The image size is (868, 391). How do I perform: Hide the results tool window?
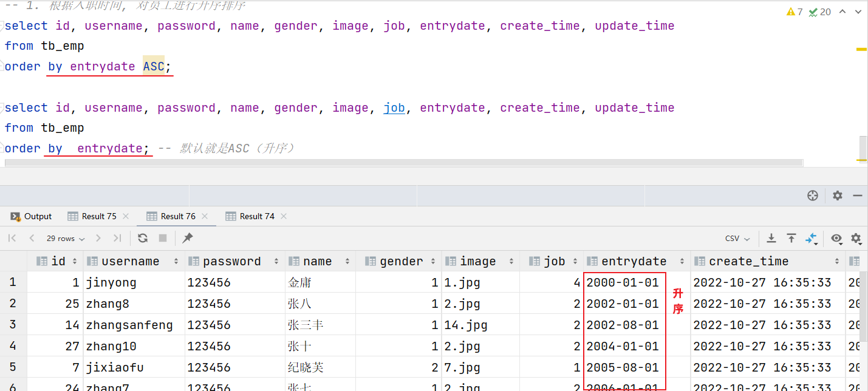858,195
